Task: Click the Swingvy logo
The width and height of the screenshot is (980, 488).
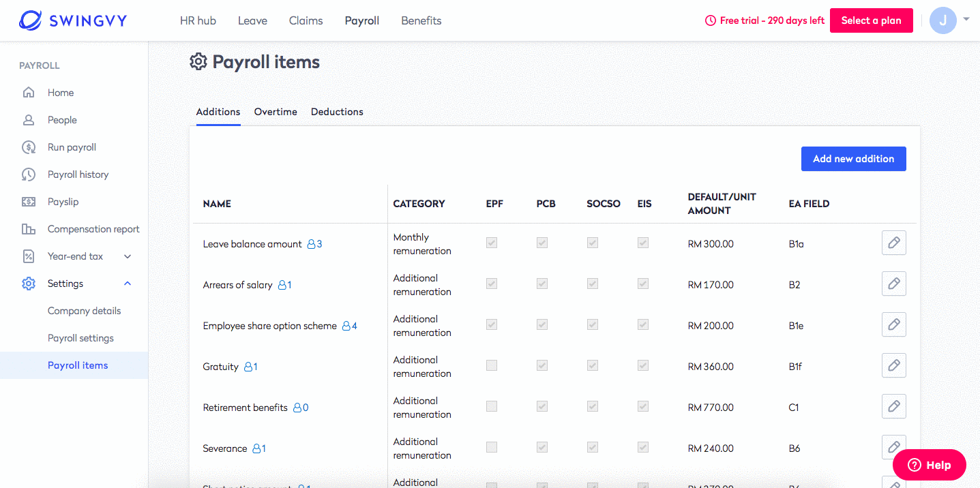Action: pos(73,20)
